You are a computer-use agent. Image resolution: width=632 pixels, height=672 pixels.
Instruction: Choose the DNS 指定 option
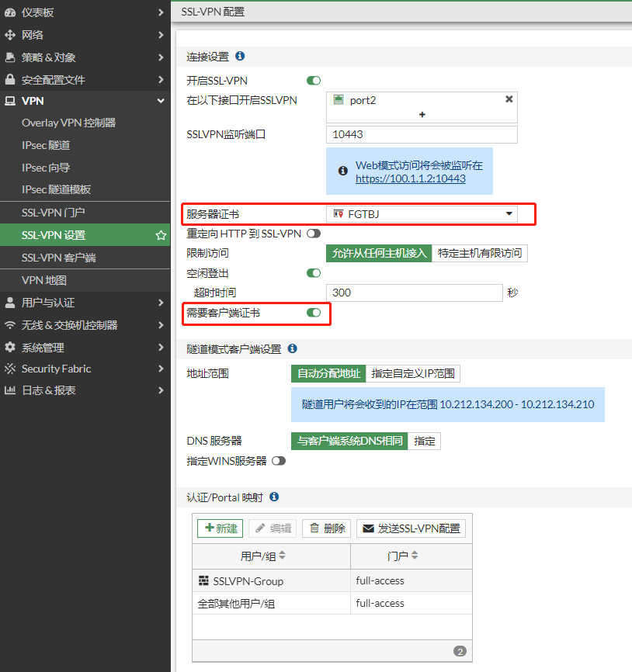(425, 441)
